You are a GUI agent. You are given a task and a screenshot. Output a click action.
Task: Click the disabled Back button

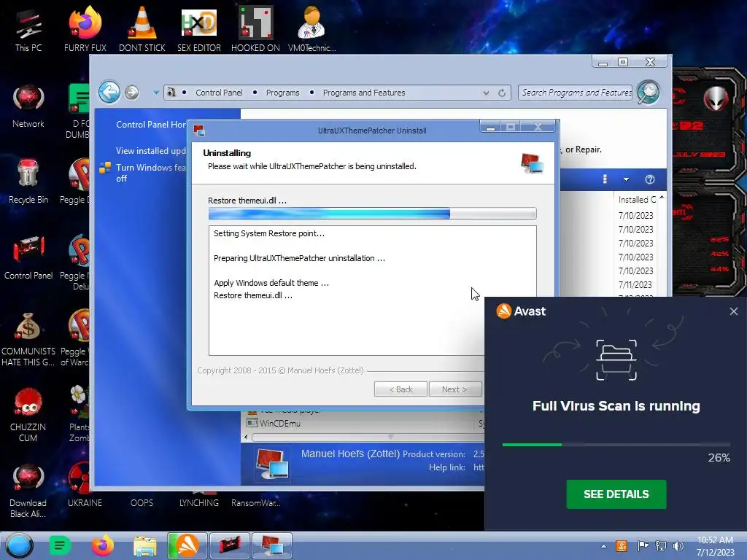(x=400, y=389)
